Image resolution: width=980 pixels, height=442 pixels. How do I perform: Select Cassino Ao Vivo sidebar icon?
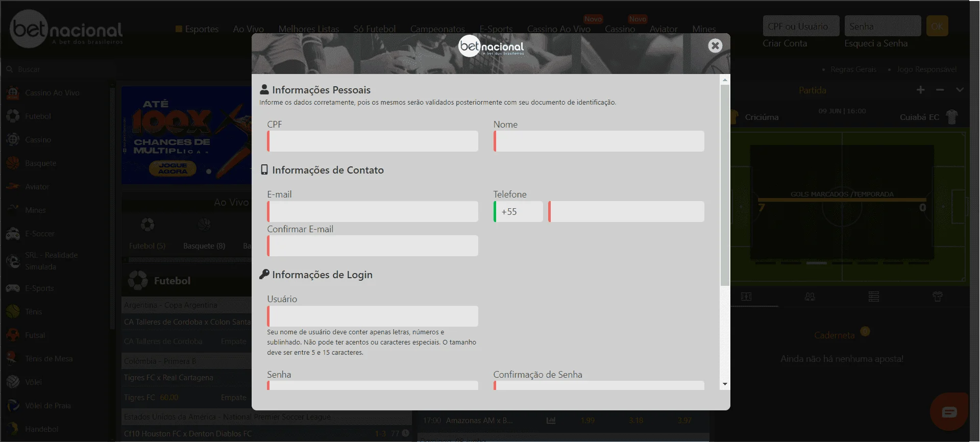13,93
